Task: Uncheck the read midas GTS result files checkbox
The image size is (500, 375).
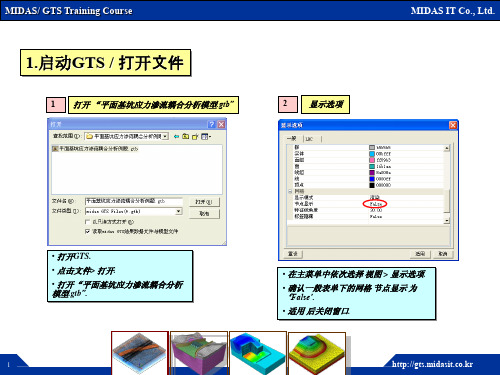Action: [88, 231]
